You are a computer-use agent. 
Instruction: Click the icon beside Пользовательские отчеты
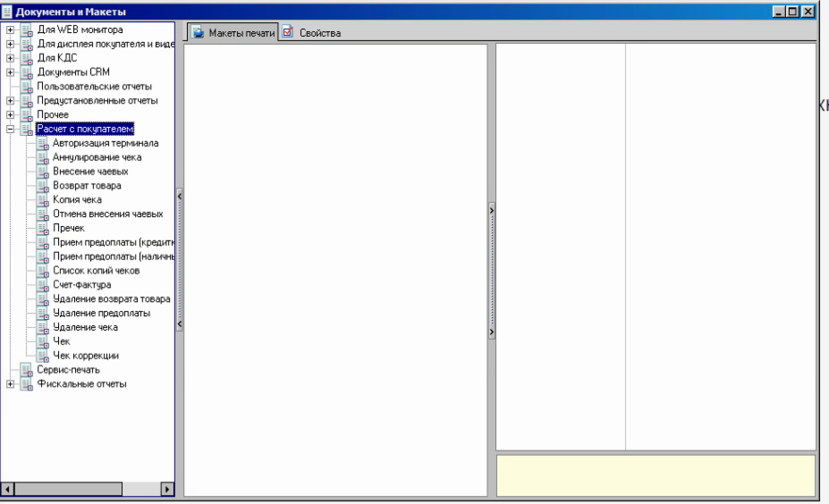pos(27,87)
